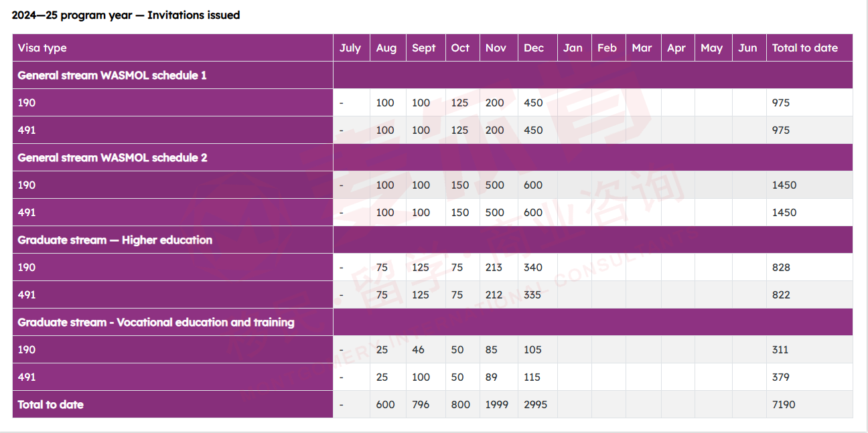
Task: Click the Dec value 340
Action: [533, 268]
